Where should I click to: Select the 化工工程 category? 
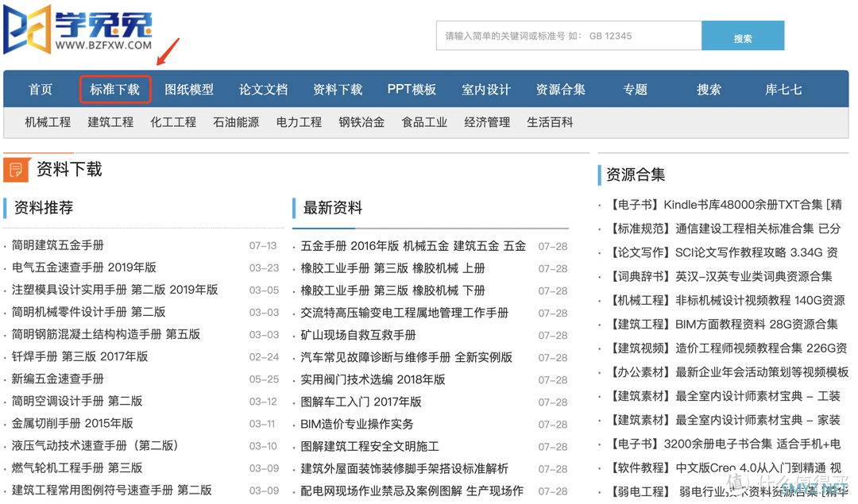173,122
